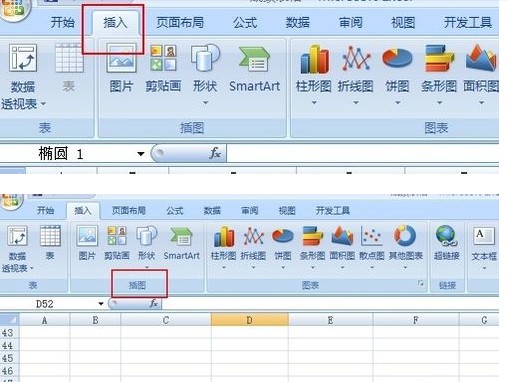Open 公式 tab in upper ribbon
The height and width of the screenshot is (382, 508).
coord(245,22)
